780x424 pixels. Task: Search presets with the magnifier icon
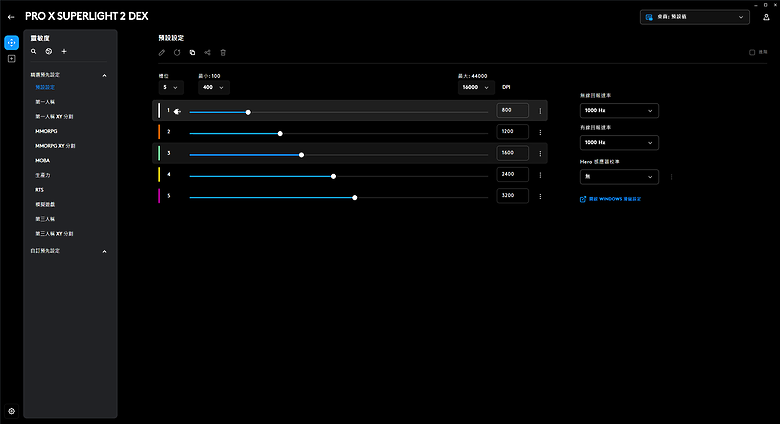coord(33,51)
